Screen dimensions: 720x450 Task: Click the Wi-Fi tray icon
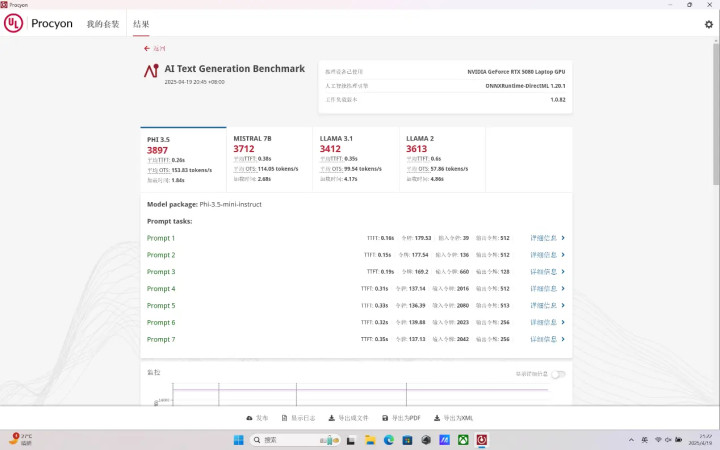(658, 440)
